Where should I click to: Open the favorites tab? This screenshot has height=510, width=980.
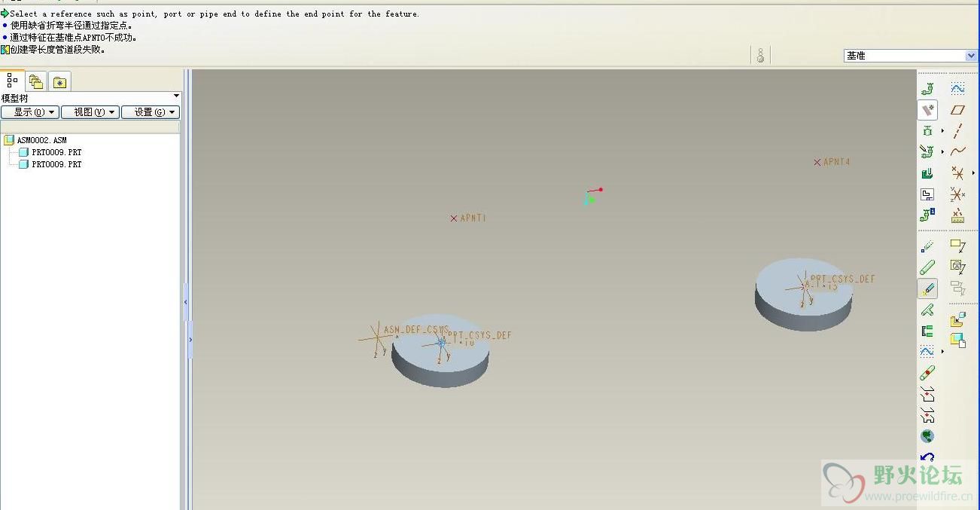[x=60, y=81]
